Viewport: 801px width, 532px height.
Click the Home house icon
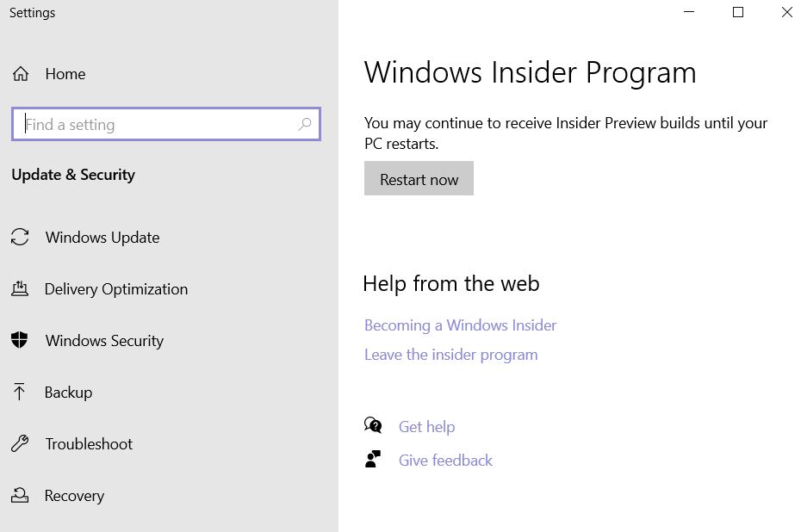pos(21,74)
